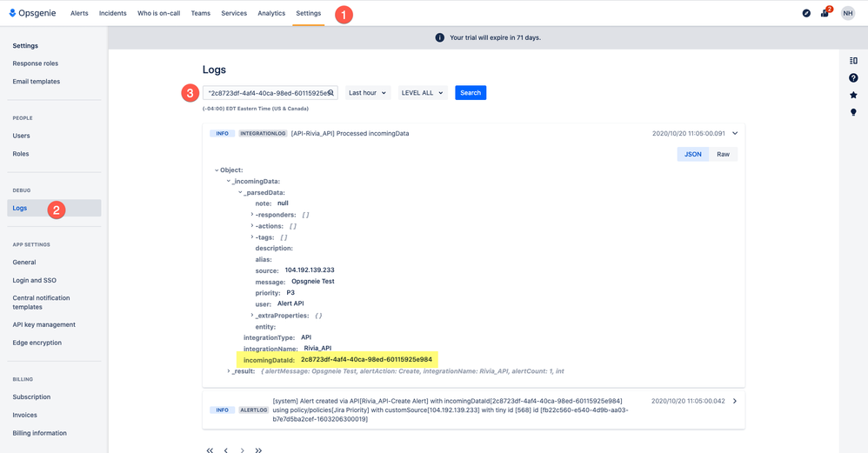
Task: Go to first page of log results
Action: pyautogui.click(x=210, y=450)
